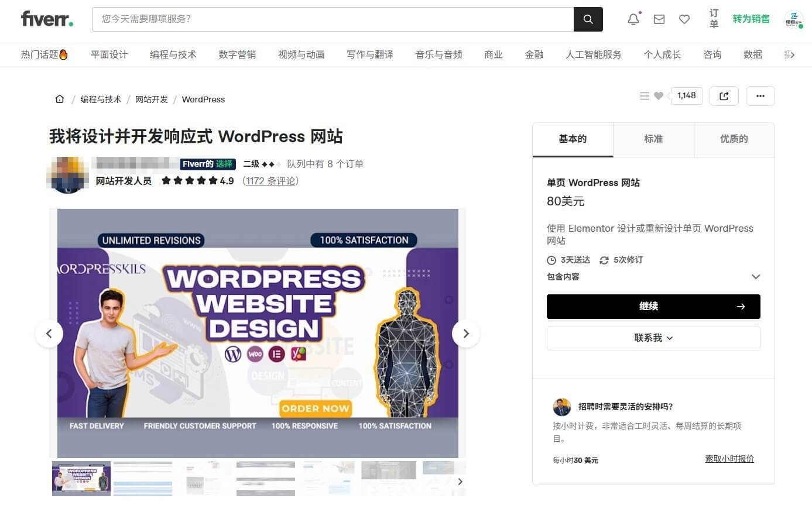Select sixth gallery thumbnail
Viewport: 812px width, 529px height.
(x=389, y=479)
